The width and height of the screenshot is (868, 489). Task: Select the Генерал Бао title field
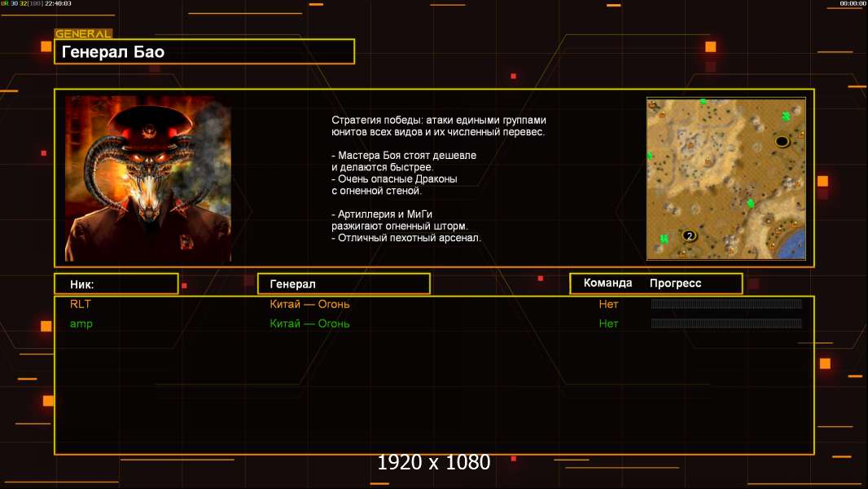click(204, 51)
